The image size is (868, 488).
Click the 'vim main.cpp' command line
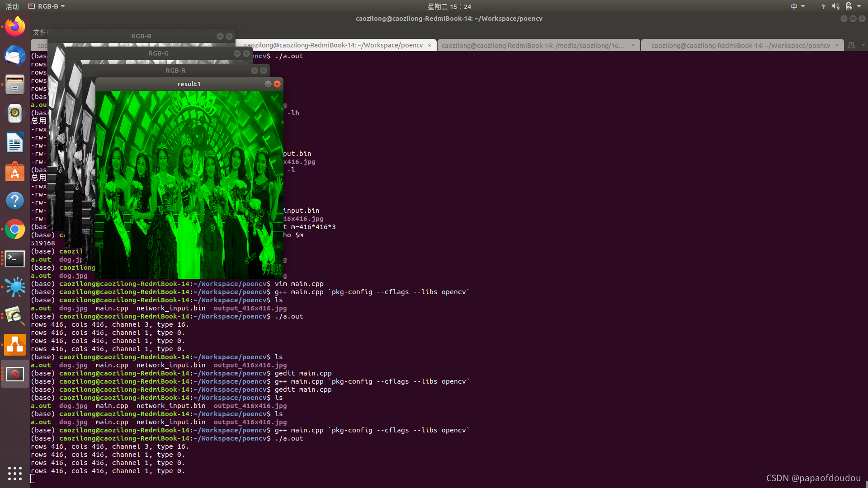(177, 284)
